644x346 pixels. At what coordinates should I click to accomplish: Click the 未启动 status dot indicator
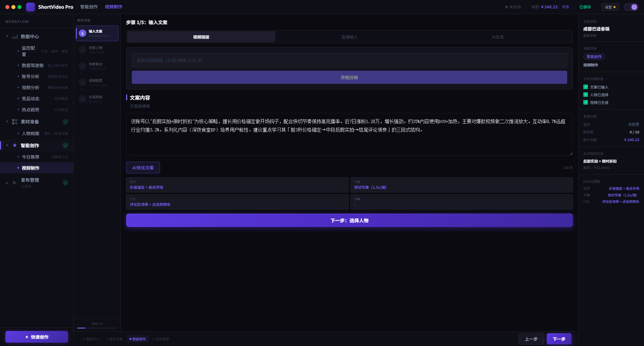click(506, 7)
